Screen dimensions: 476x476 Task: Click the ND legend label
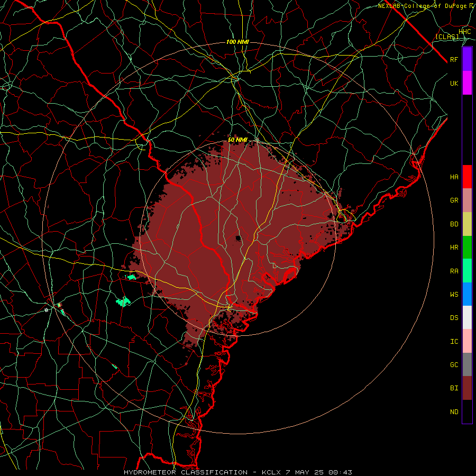[x=454, y=412]
